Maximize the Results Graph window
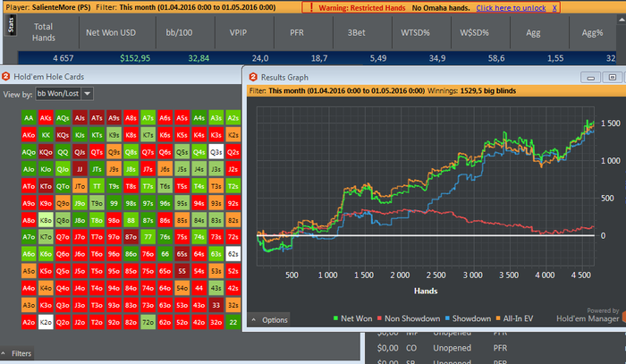The image size is (626, 364). coord(612,78)
